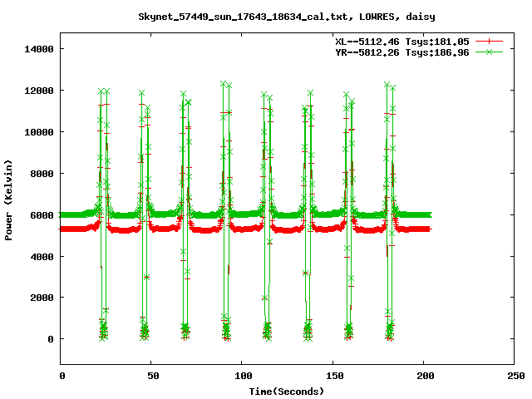The image size is (532, 399).
Task: Click the 14000 y-axis tick label
Action: (39, 49)
